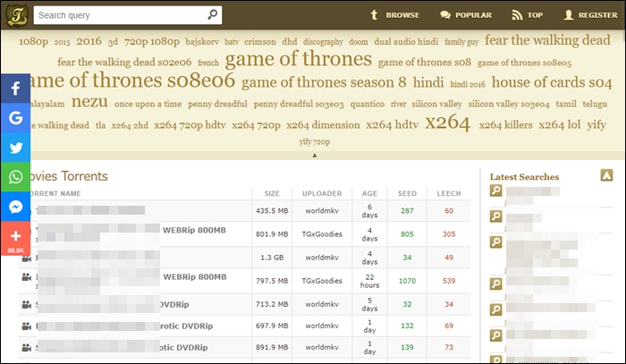Open the 'dual audio hindi' tag
This screenshot has width=626, height=364.
[406, 41]
